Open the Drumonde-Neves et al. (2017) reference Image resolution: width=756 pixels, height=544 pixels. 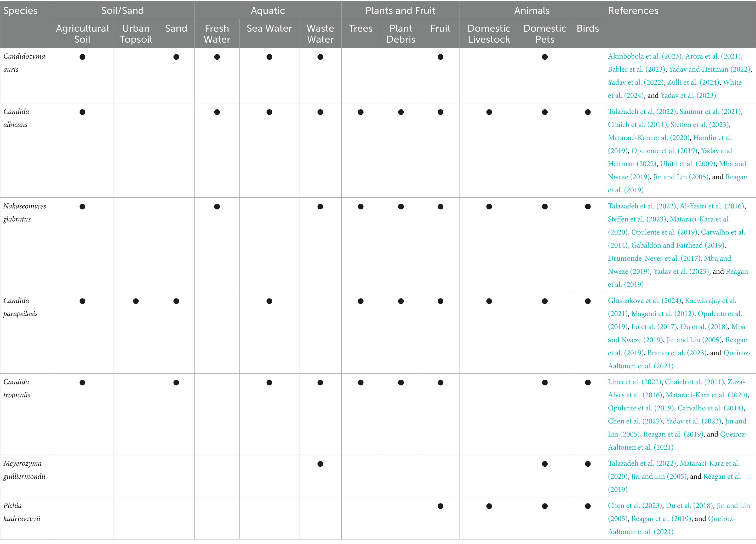coord(654,258)
